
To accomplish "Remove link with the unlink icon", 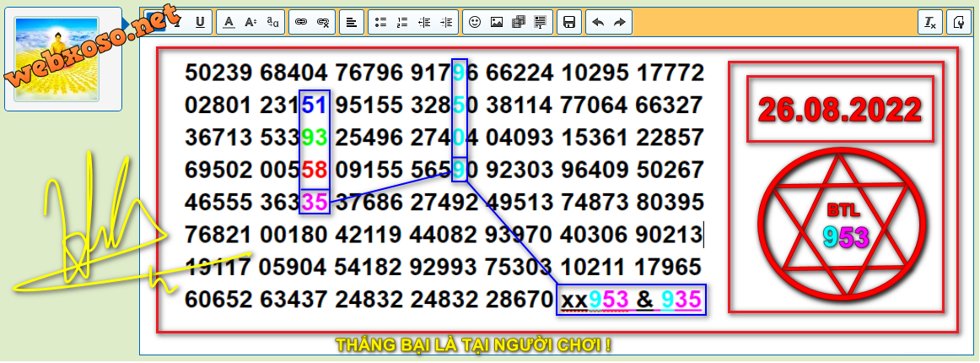I will pos(323,23).
